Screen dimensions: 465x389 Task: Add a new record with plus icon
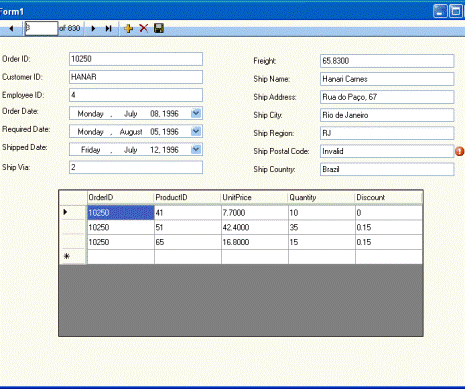128,29
